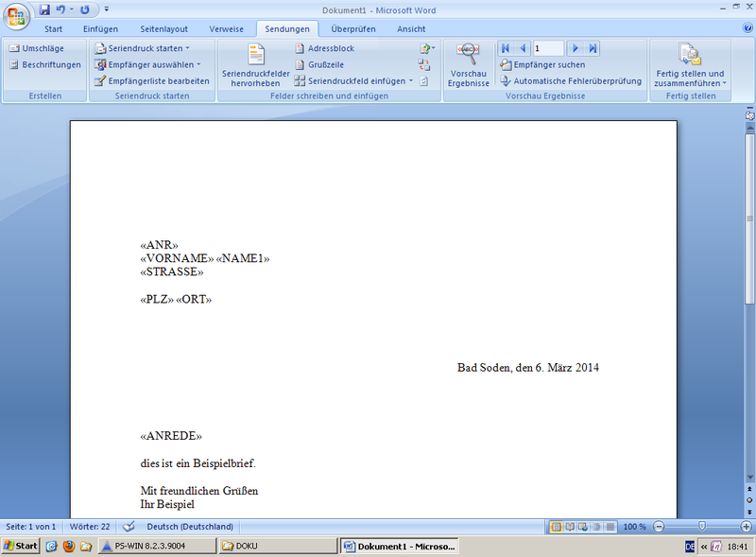Image resolution: width=756 pixels, height=557 pixels.
Task: Go to previous record
Action: pos(523,48)
